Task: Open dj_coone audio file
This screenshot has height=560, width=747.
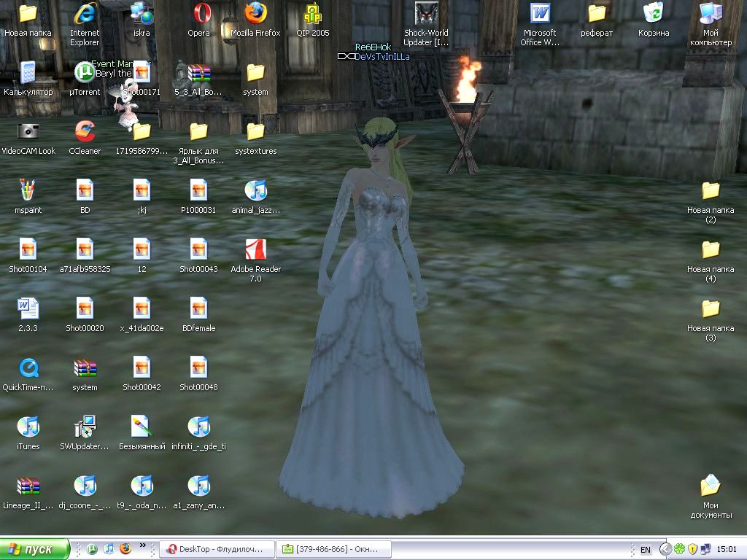Action: pos(85,486)
